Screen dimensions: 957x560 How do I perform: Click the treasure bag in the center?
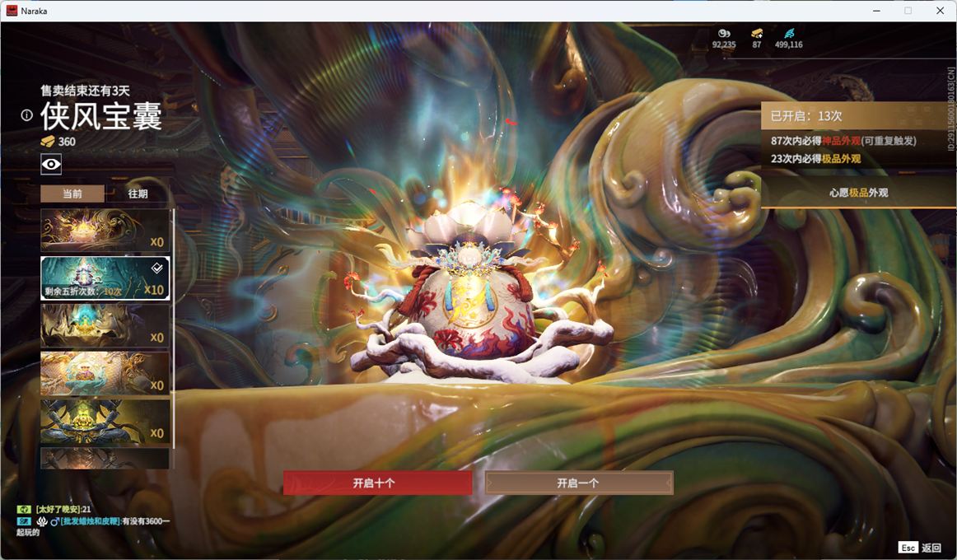[x=470, y=293]
